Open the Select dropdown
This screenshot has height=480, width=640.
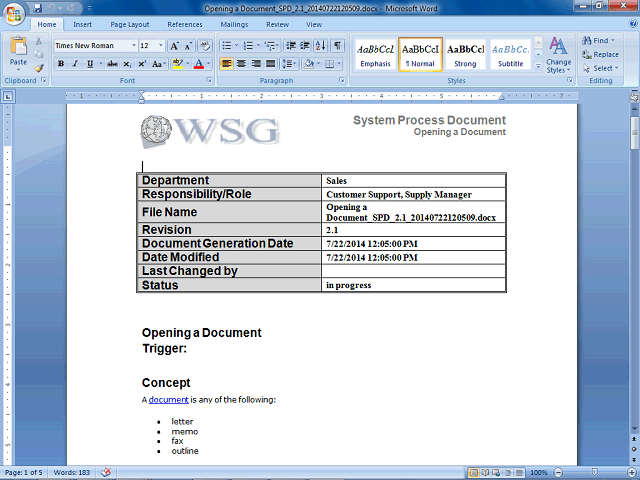600,68
